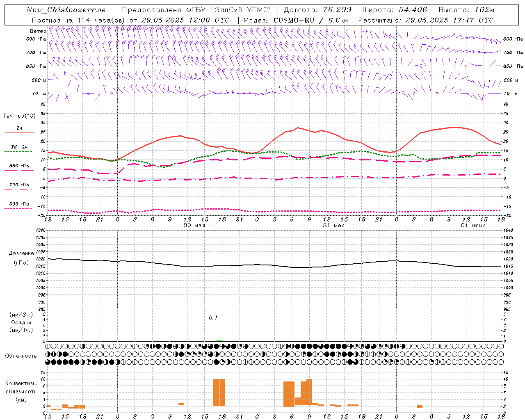The height and width of the screenshot is (420, 525).
Task: Click the elevation text Высота: 102м
Action: 466,10
